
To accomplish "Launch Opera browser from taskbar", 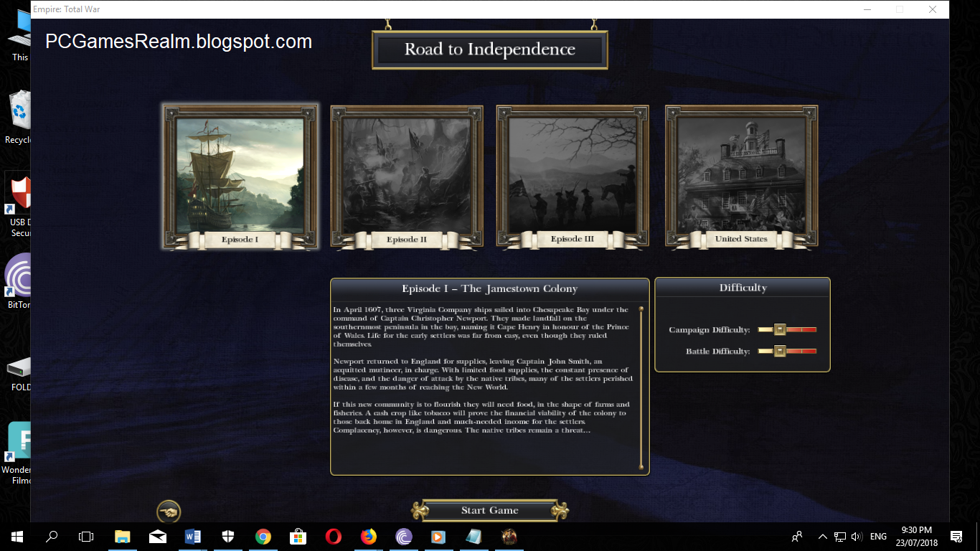I will coord(334,537).
